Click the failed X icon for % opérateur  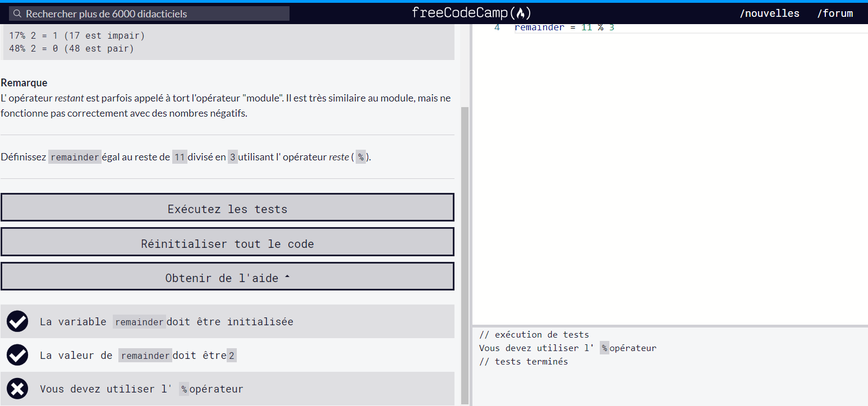tap(17, 389)
